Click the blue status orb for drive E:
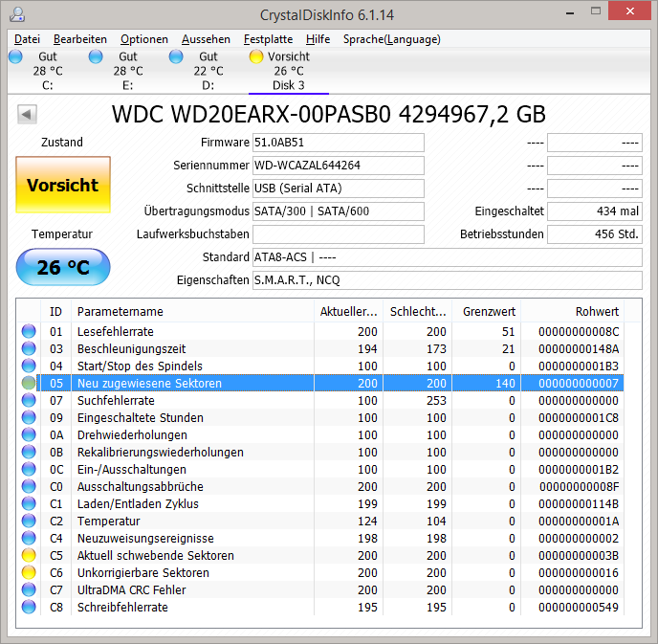658x644 pixels. [96, 56]
